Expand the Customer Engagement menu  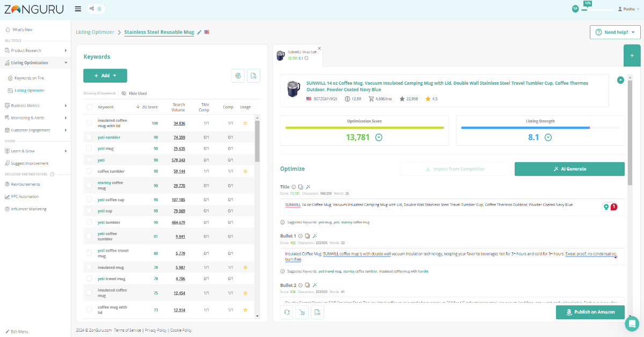point(35,130)
